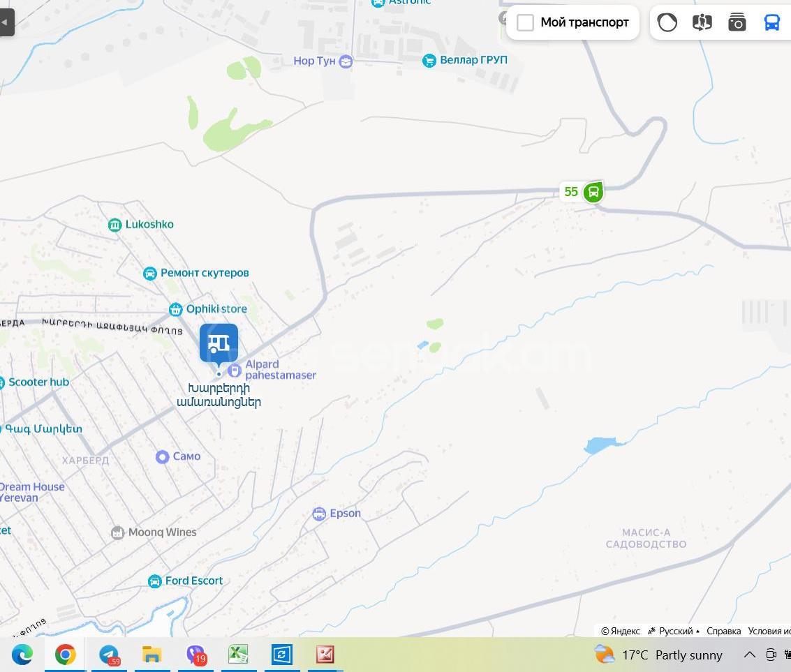Toggle the public transport bus layer
Image resolution: width=791 pixels, height=672 pixels.
click(x=771, y=22)
